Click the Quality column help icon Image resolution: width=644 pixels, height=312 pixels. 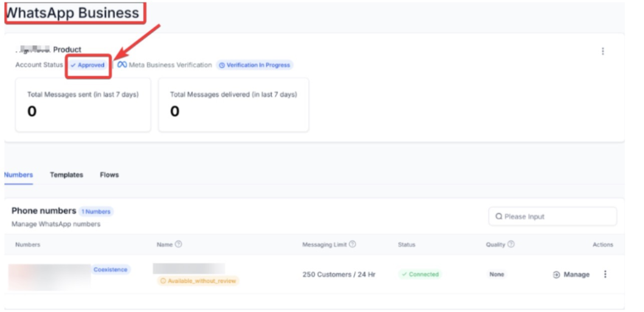(511, 244)
